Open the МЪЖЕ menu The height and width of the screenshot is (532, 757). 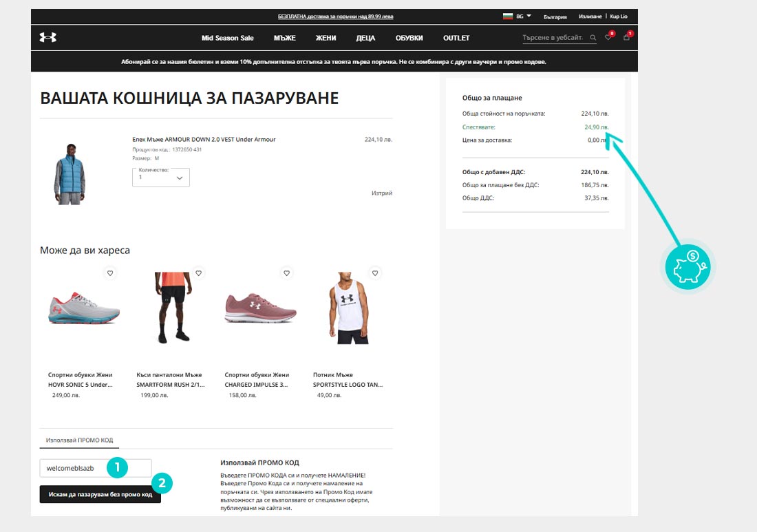(x=285, y=38)
